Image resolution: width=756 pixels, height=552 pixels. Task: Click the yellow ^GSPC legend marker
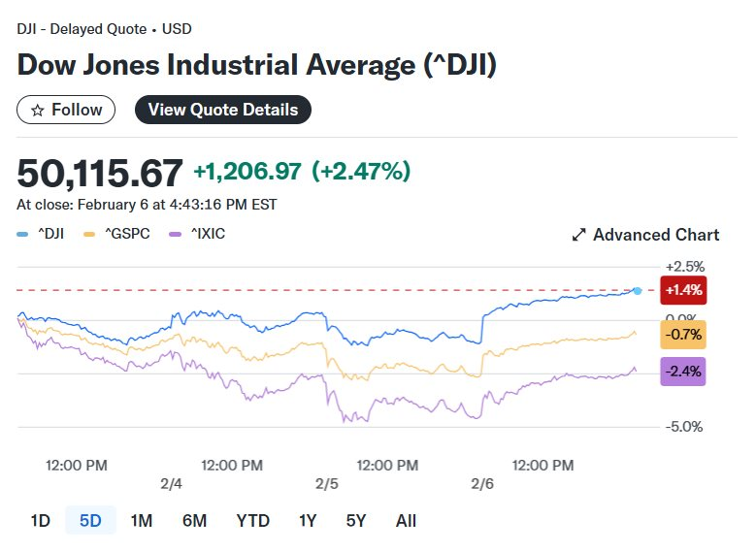click(90, 235)
